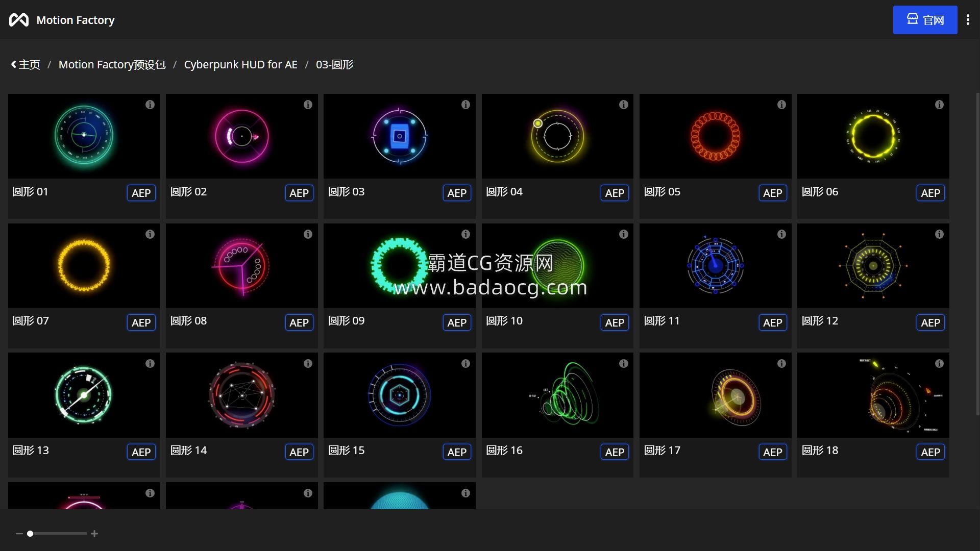Click the 圆形 12 label text

(820, 321)
